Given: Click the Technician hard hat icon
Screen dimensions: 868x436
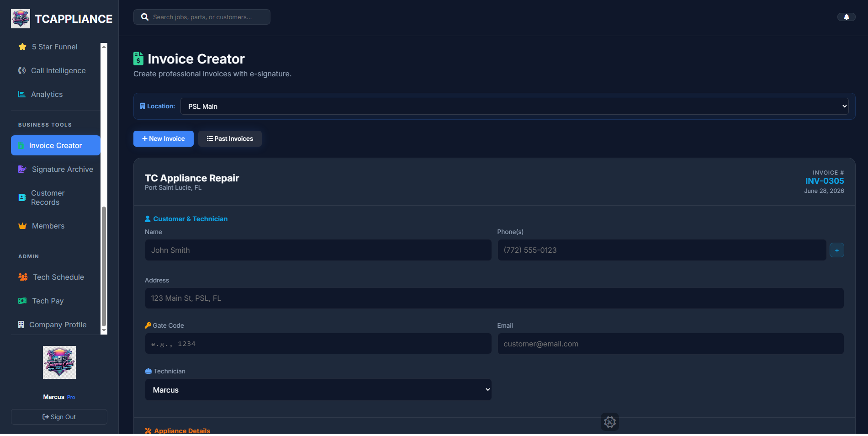Looking at the screenshot, I should 148,371.
